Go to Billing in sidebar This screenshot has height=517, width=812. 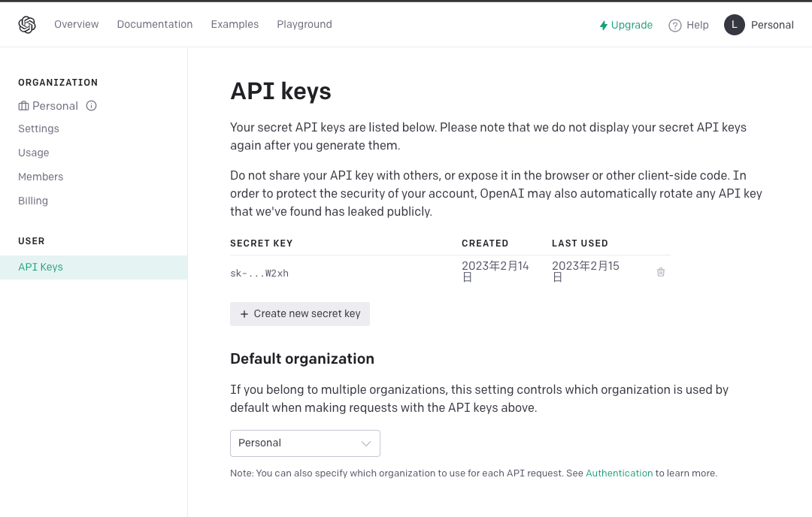pyautogui.click(x=33, y=201)
